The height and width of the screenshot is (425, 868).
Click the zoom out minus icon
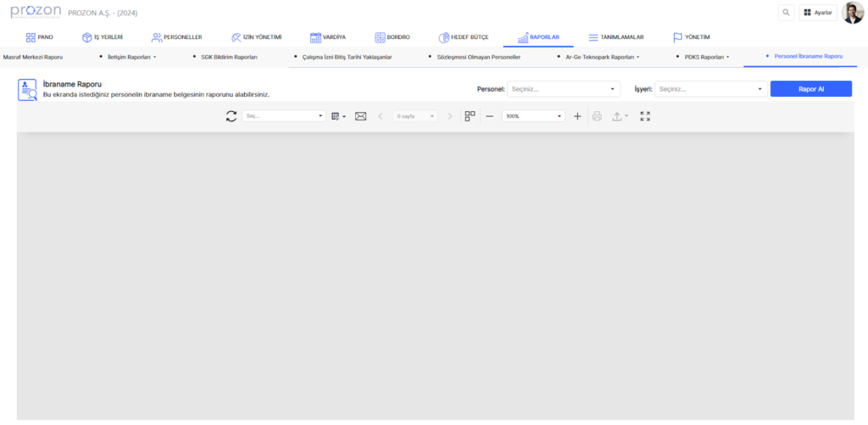click(489, 116)
